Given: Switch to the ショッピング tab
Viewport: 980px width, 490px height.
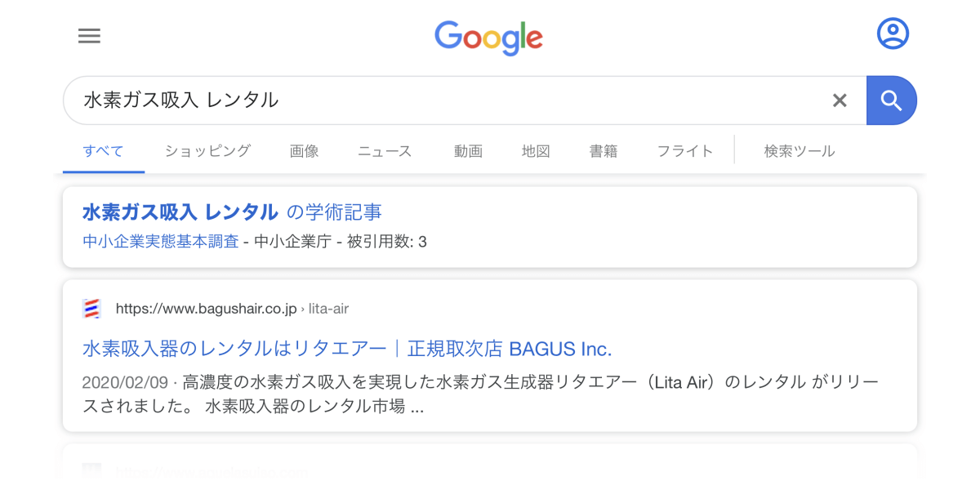Looking at the screenshot, I should 207,151.
